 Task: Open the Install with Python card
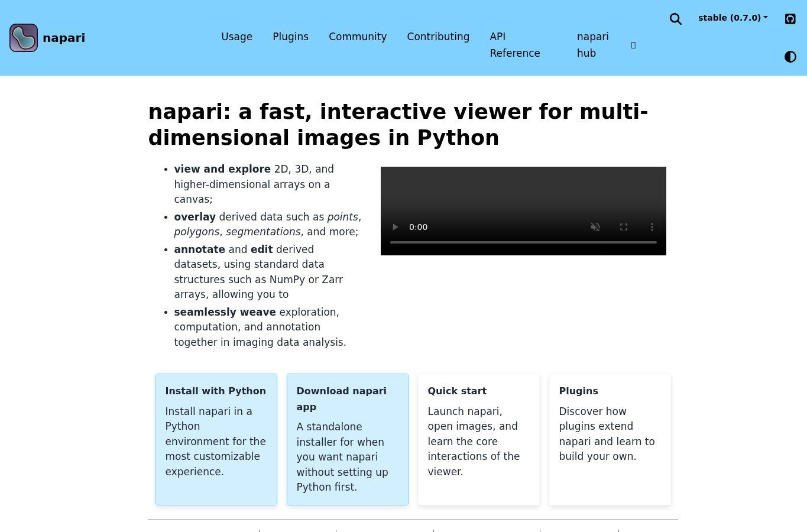(x=216, y=439)
